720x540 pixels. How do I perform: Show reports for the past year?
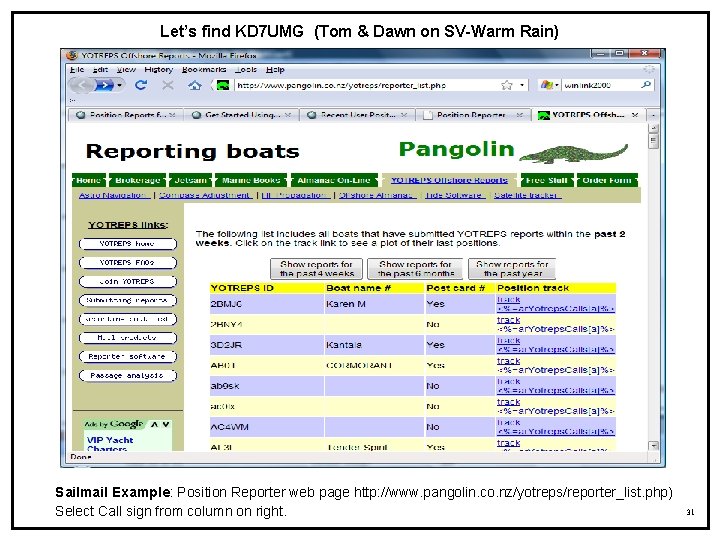tap(512, 269)
